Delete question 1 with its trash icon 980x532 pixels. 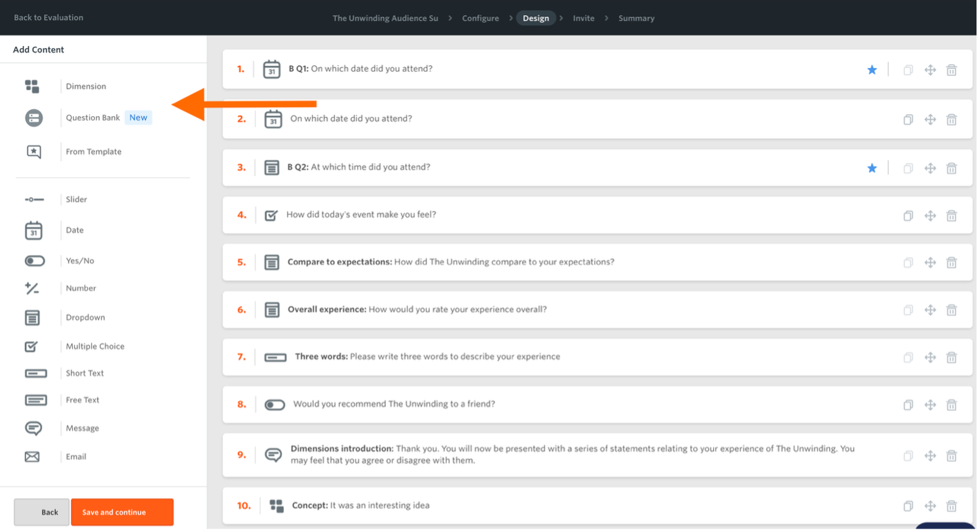952,69
